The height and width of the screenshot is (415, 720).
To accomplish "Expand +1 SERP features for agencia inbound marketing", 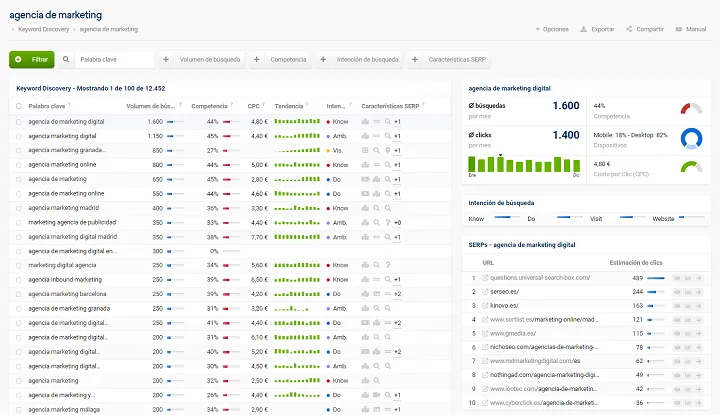I will (397, 280).
